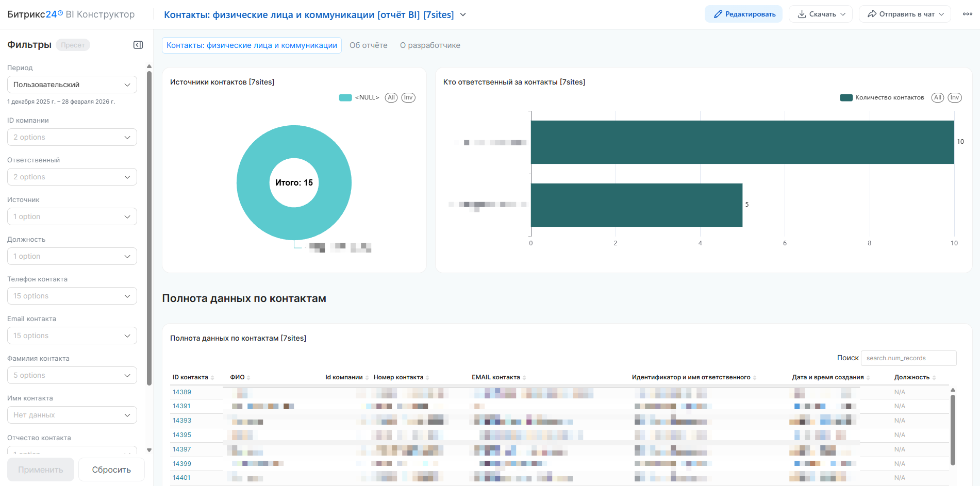Open contact link 14397

pyautogui.click(x=182, y=449)
